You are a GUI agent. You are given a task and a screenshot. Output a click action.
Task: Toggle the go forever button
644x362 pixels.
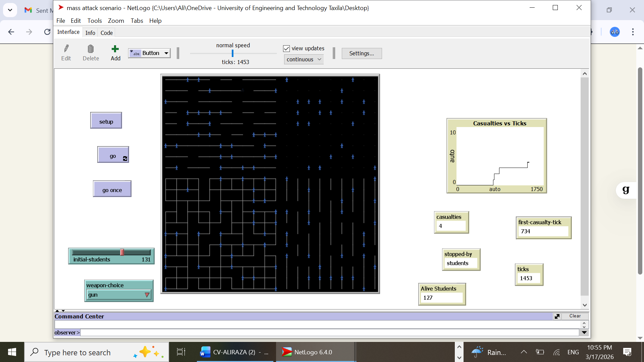[x=113, y=155]
